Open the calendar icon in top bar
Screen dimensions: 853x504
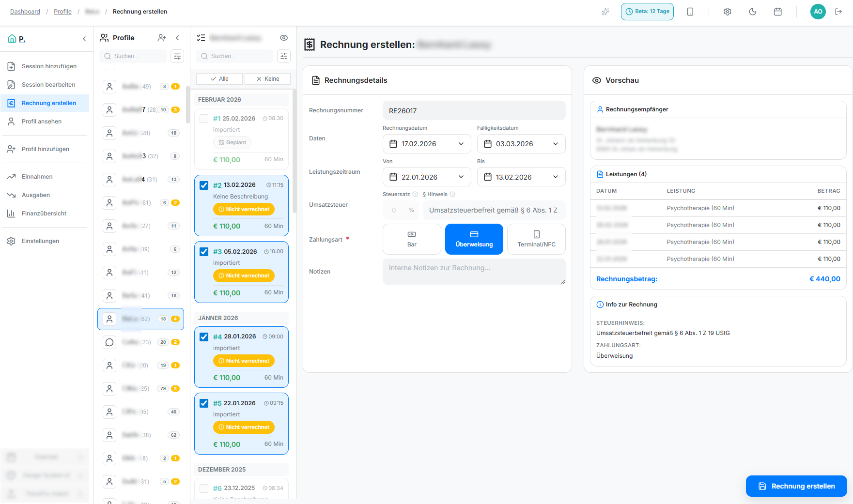777,12
